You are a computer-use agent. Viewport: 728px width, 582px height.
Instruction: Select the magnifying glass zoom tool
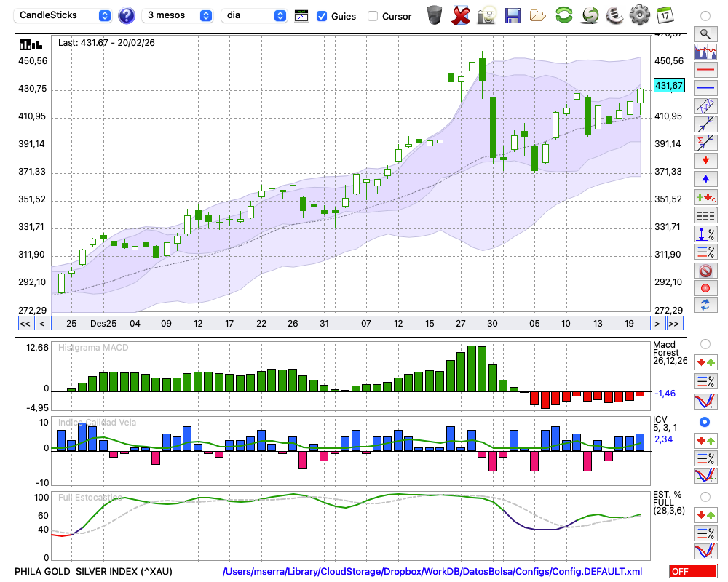[x=705, y=33]
